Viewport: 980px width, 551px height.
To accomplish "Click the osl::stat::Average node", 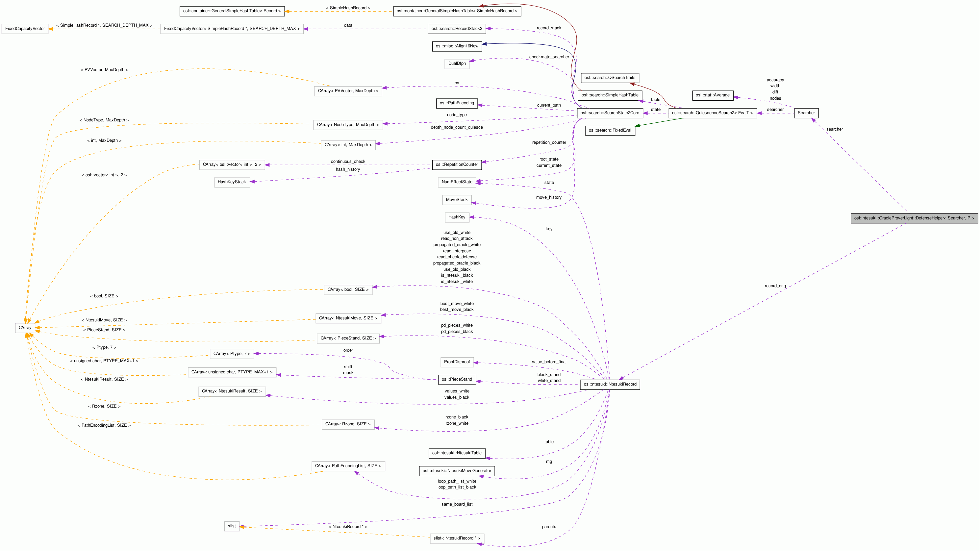I will [712, 95].
